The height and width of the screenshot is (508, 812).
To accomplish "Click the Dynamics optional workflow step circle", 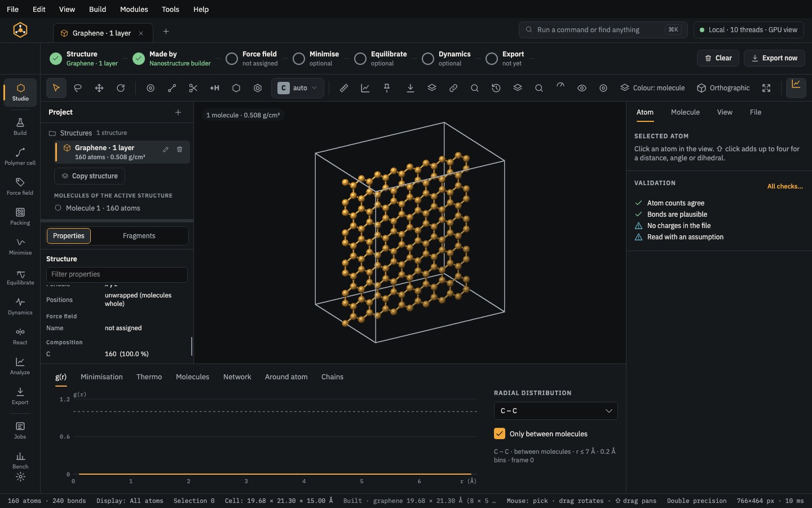I will [x=428, y=59].
